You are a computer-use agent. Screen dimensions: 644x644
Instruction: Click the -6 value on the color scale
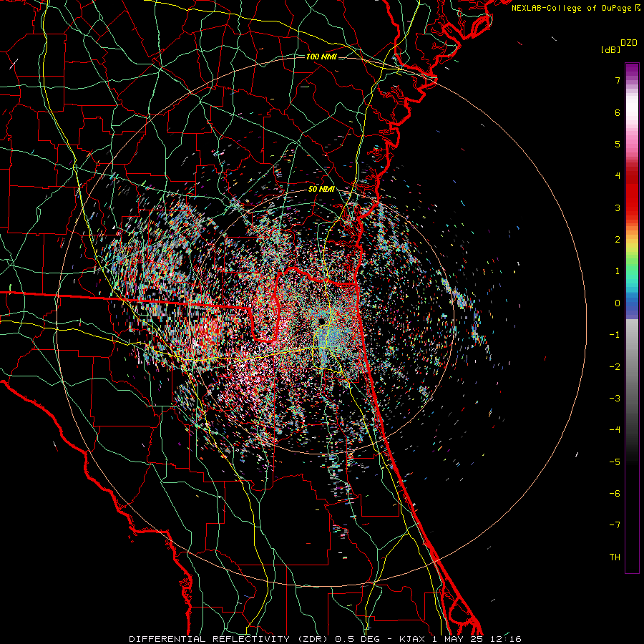(x=615, y=494)
